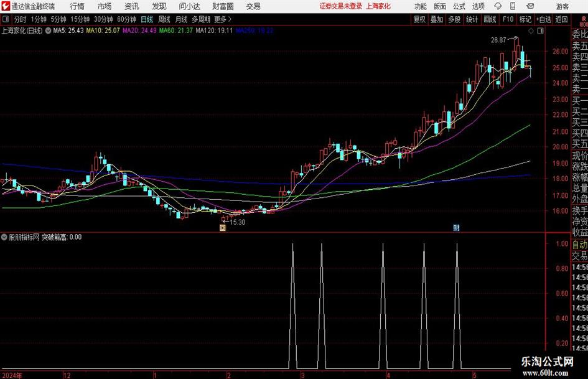Click the 复权 toolbar button
The height and width of the screenshot is (379, 588).
[x=419, y=19]
